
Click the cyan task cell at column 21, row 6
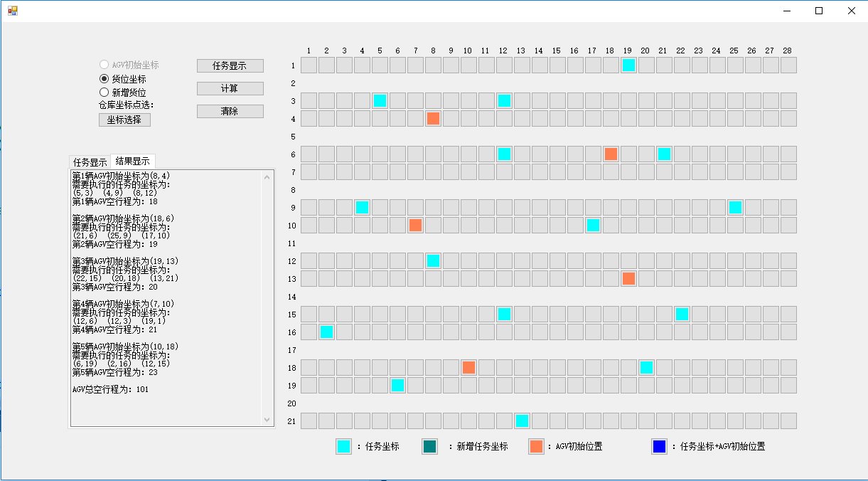pyautogui.click(x=664, y=154)
